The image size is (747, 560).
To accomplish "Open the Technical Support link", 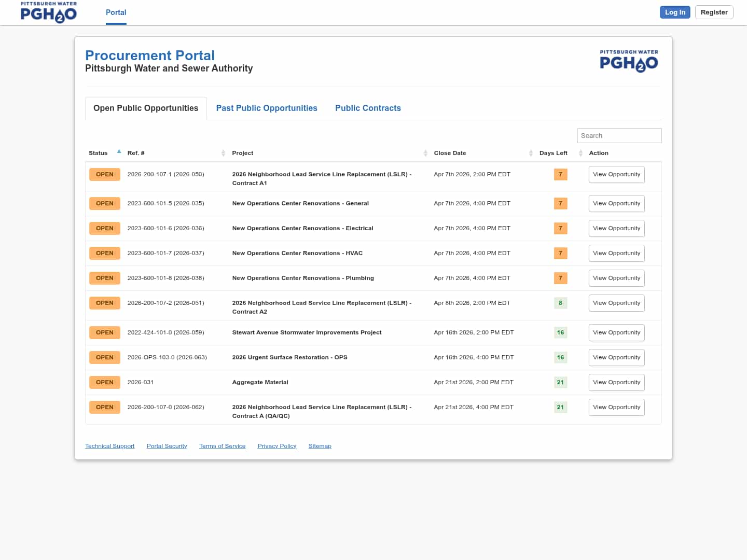I will coord(109,446).
